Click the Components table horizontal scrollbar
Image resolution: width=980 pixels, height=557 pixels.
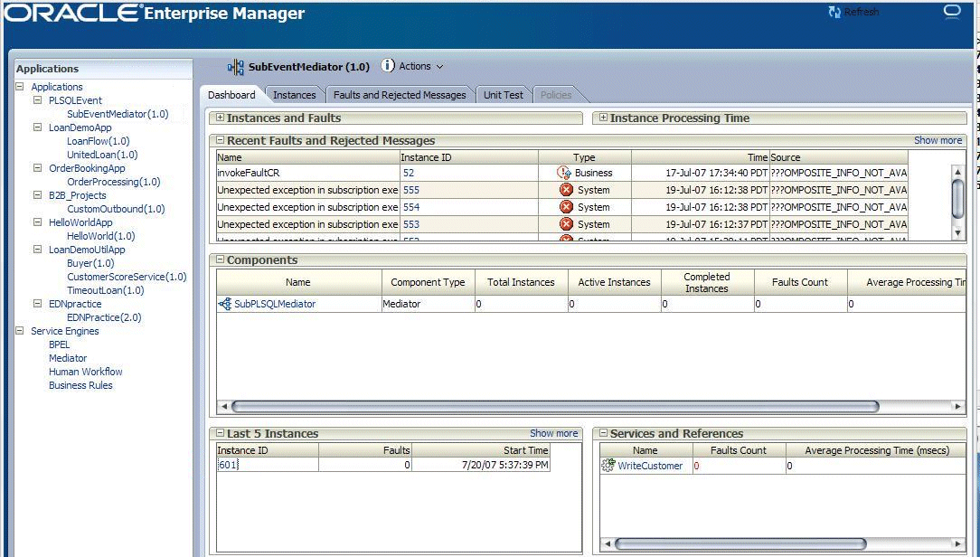[x=555, y=406]
